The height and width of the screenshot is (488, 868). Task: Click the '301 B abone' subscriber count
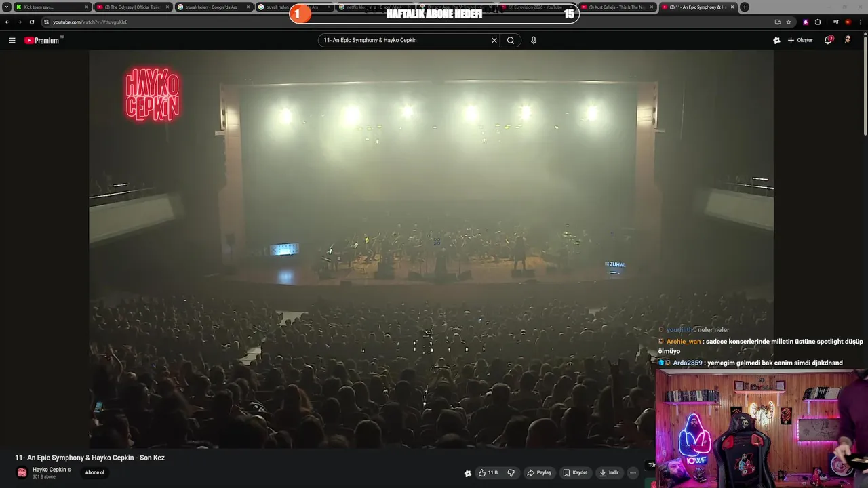[44, 477]
